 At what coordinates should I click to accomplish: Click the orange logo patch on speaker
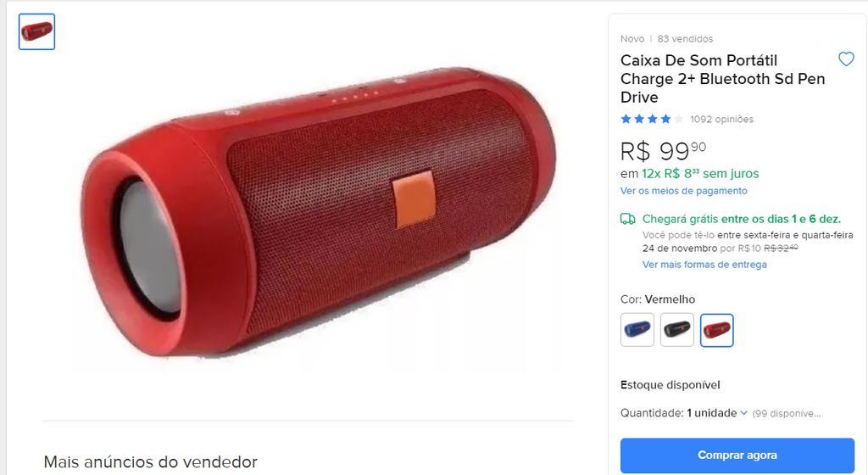[414, 199]
